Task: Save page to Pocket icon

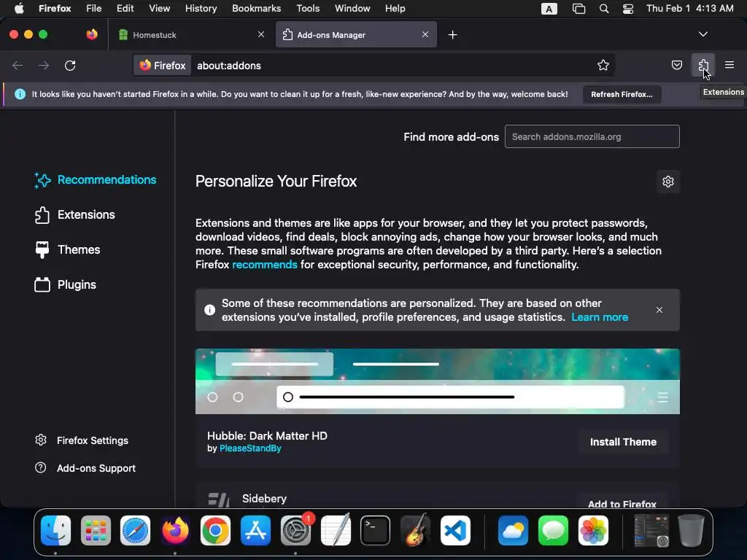Action: pos(676,65)
